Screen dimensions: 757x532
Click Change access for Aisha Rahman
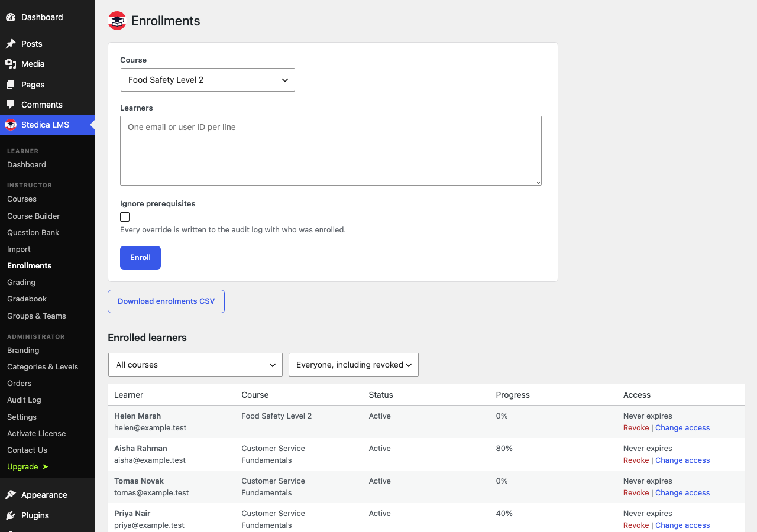point(682,460)
